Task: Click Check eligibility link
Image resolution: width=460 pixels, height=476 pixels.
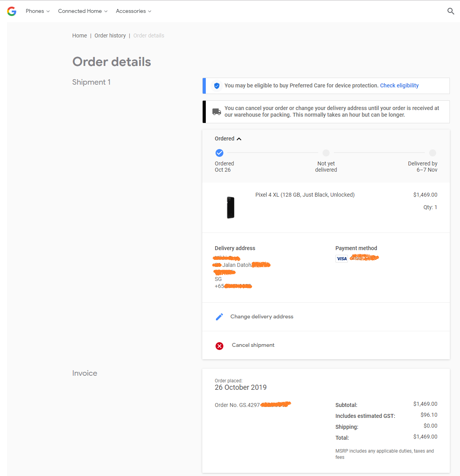Action: coord(399,85)
